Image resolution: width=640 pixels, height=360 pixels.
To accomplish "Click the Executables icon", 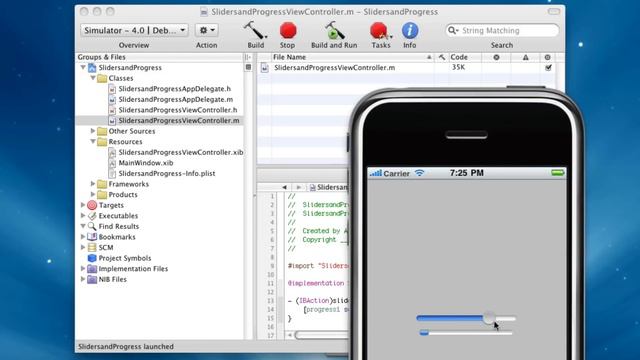I will [x=92, y=216].
